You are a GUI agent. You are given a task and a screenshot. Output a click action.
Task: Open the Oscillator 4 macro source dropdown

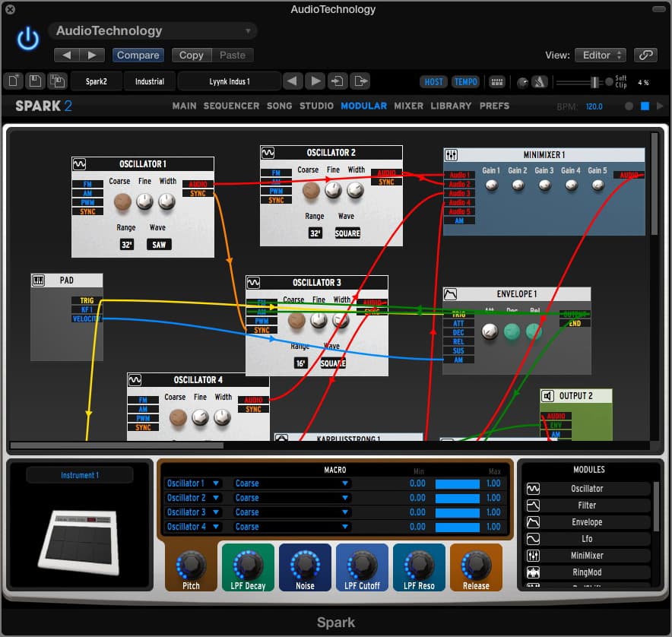[x=193, y=527]
